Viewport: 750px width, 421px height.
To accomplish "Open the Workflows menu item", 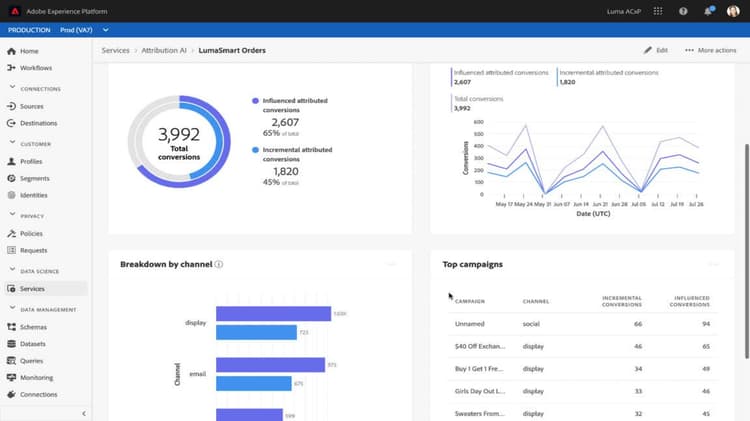I will (36, 68).
